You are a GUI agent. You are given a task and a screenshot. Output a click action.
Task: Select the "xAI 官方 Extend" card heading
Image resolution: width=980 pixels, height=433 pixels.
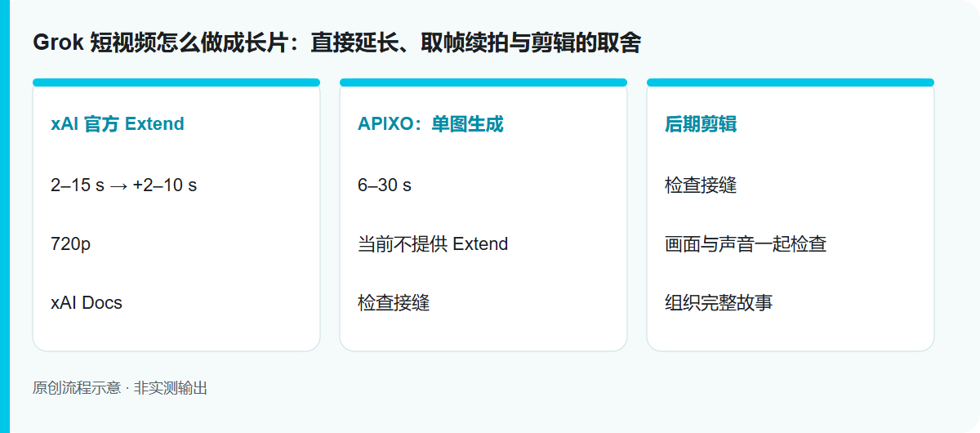click(118, 124)
